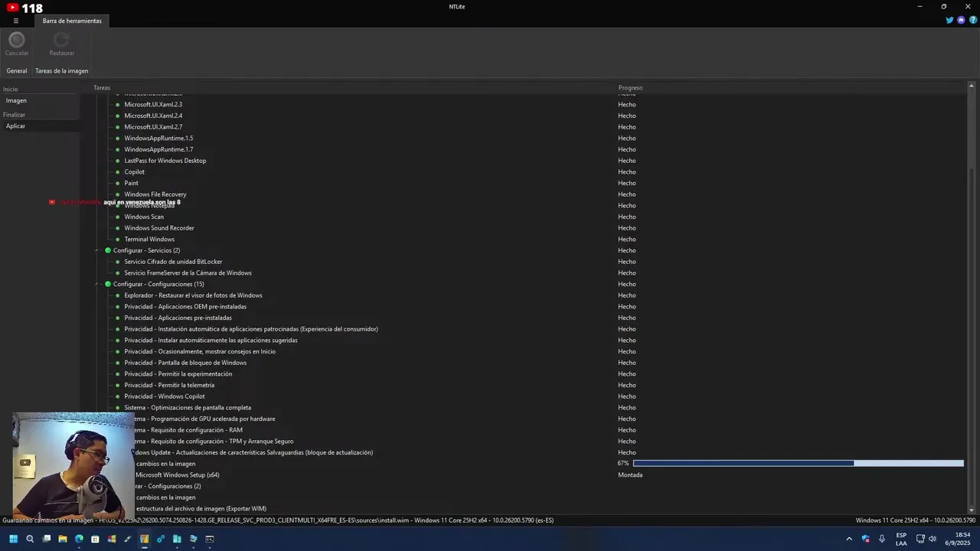
Task: Show hidden tray icons chevron
Action: [x=849, y=539]
